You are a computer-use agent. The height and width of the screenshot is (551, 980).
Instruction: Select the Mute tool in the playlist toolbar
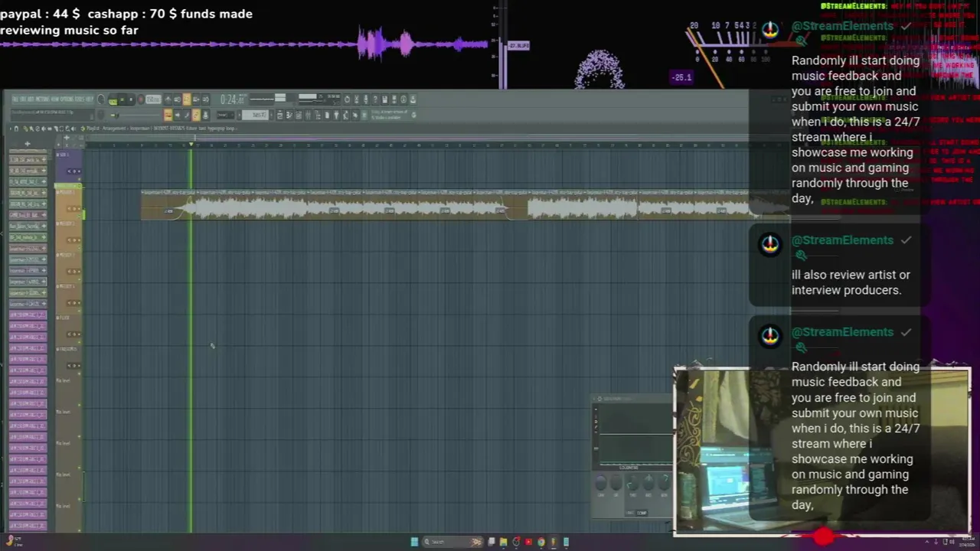(44, 129)
